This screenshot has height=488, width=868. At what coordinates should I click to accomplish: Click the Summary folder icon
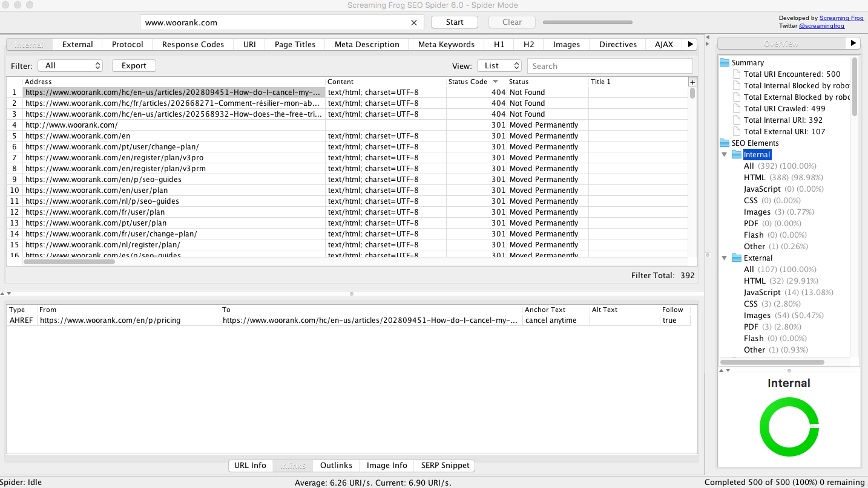[726, 62]
